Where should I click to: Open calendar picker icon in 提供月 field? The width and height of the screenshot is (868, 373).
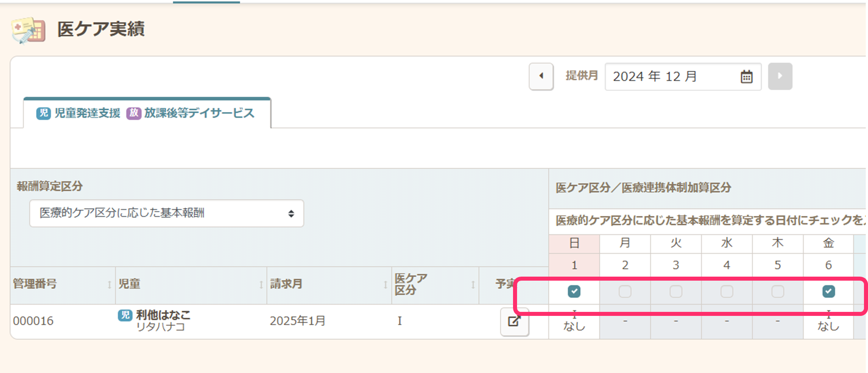click(x=746, y=77)
